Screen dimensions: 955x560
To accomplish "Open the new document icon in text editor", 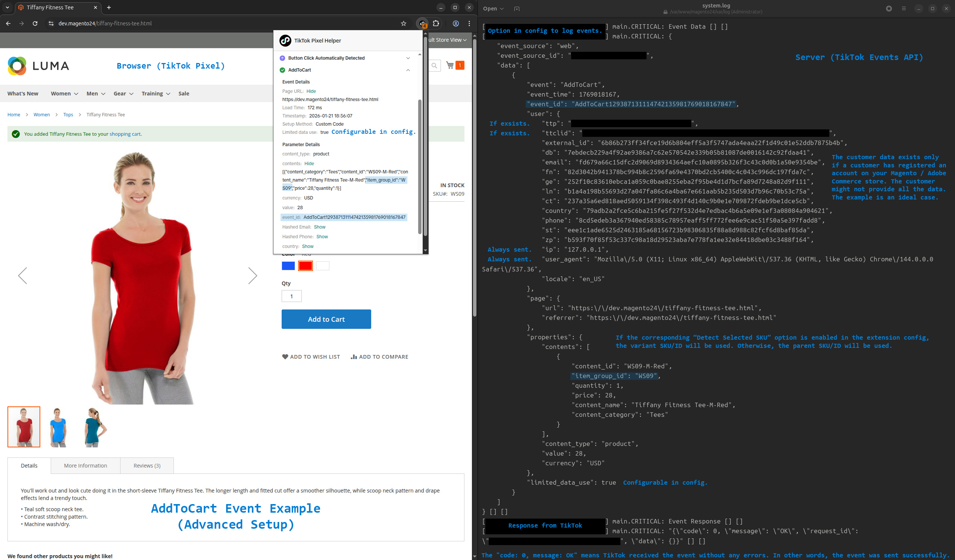I will click(517, 9).
